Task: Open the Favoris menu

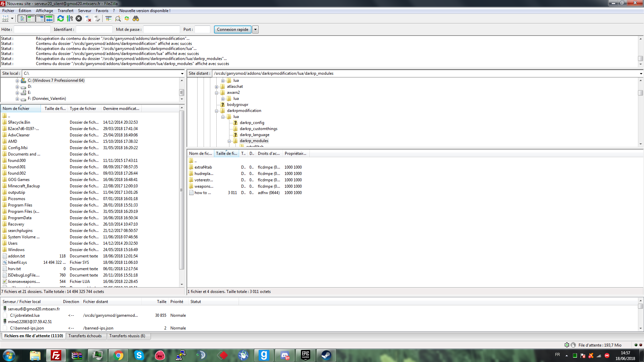Action: [102, 11]
